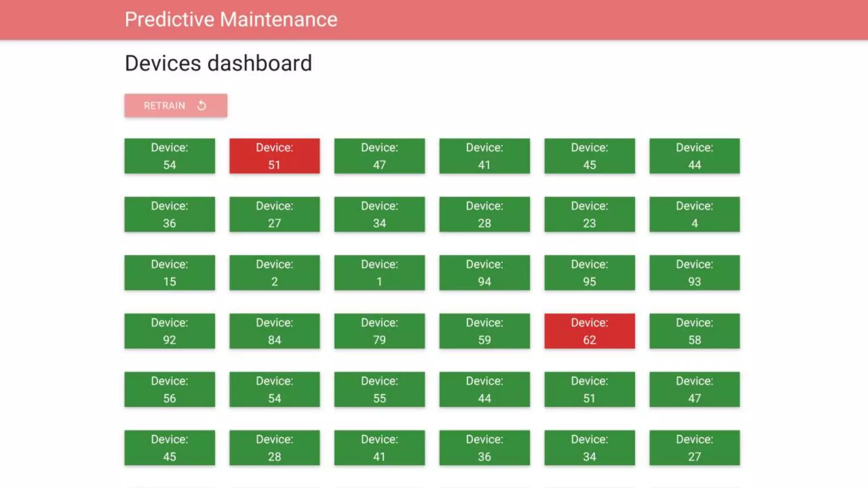Click the Device 56 tile
This screenshot has height=488, width=868.
(x=170, y=389)
